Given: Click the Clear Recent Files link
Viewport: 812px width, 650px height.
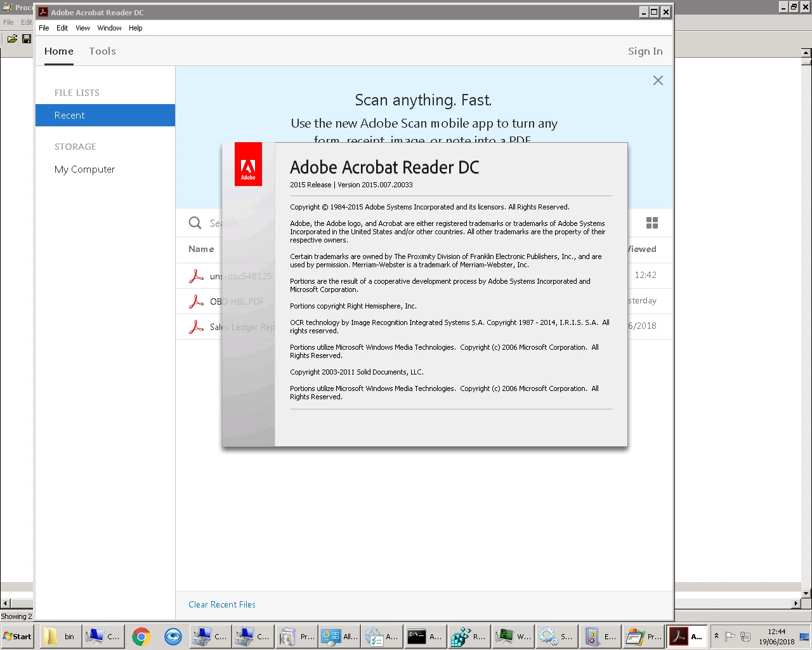Looking at the screenshot, I should (x=222, y=604).
